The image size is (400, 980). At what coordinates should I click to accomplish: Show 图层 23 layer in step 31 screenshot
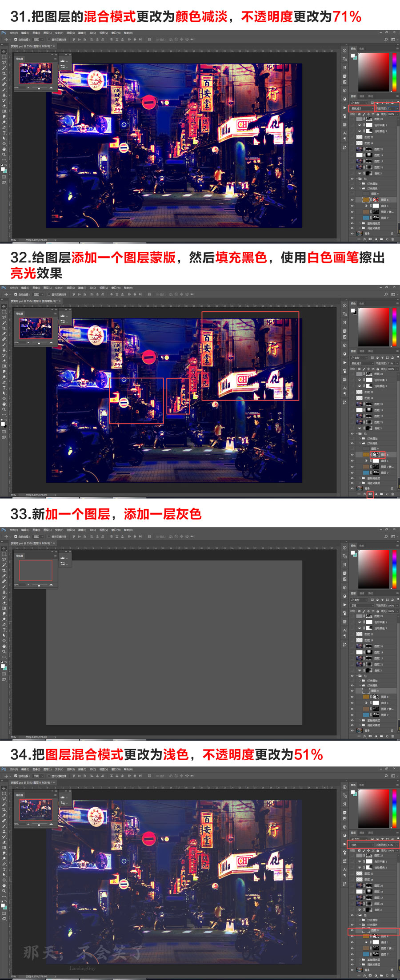pos(352,119)
